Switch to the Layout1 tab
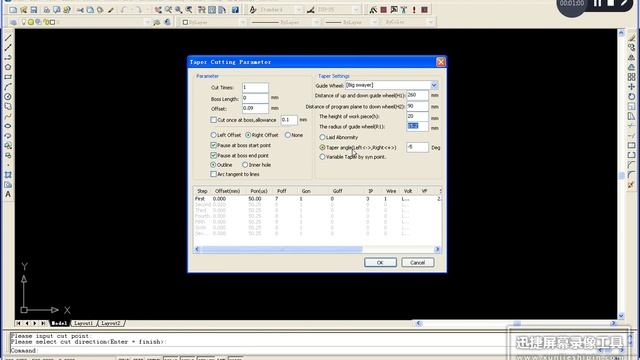Image resolution: width=640 pixels, height=360 pixels. (83, 323)
